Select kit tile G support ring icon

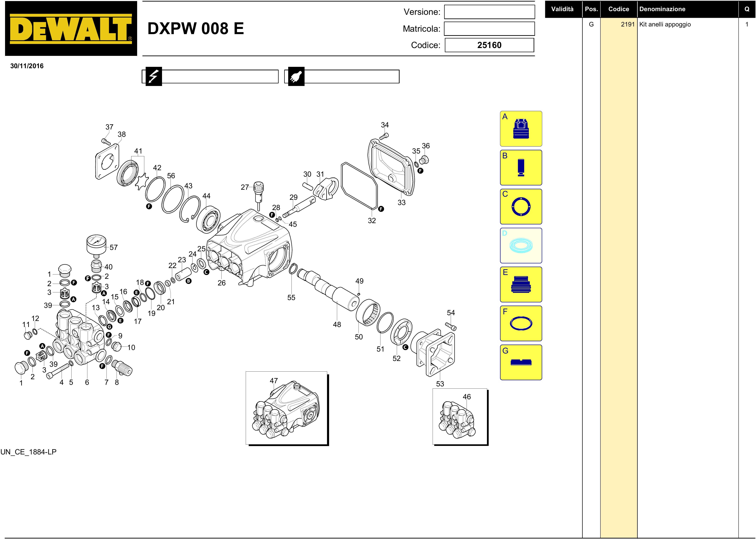(521, 362)
